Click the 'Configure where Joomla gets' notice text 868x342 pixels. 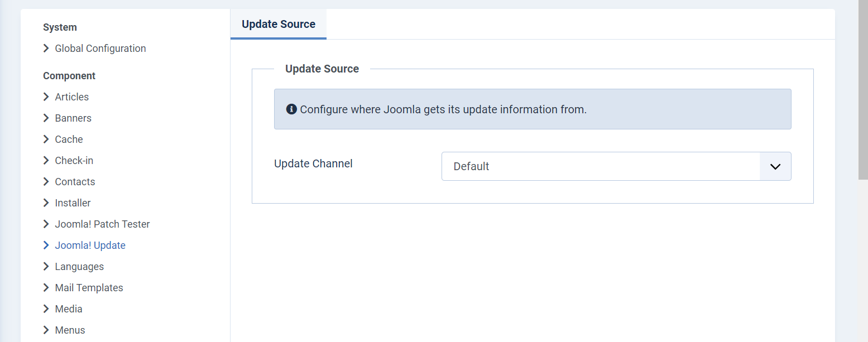point(443,109)
